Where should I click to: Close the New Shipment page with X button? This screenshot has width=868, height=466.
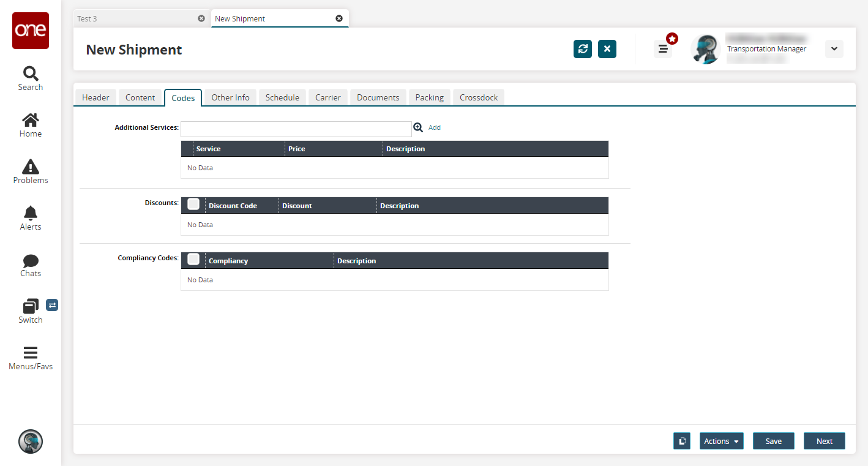(607, 49)
